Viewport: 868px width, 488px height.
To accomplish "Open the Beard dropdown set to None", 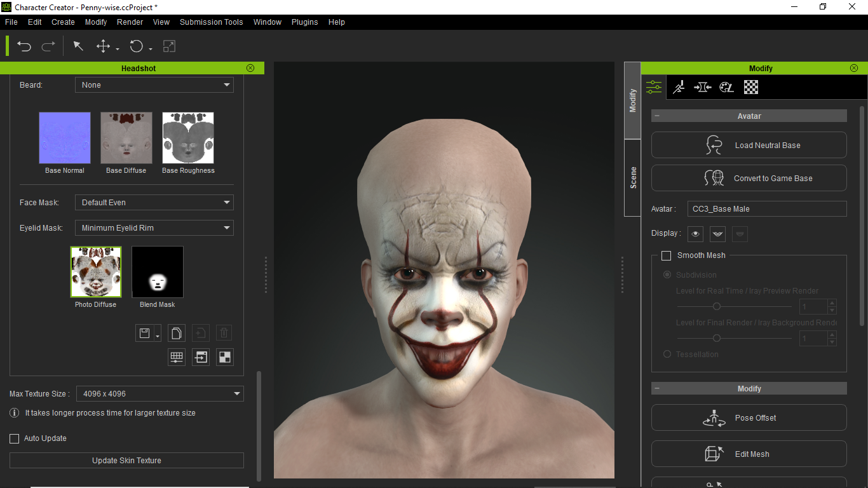I will (x=154, y=85).
